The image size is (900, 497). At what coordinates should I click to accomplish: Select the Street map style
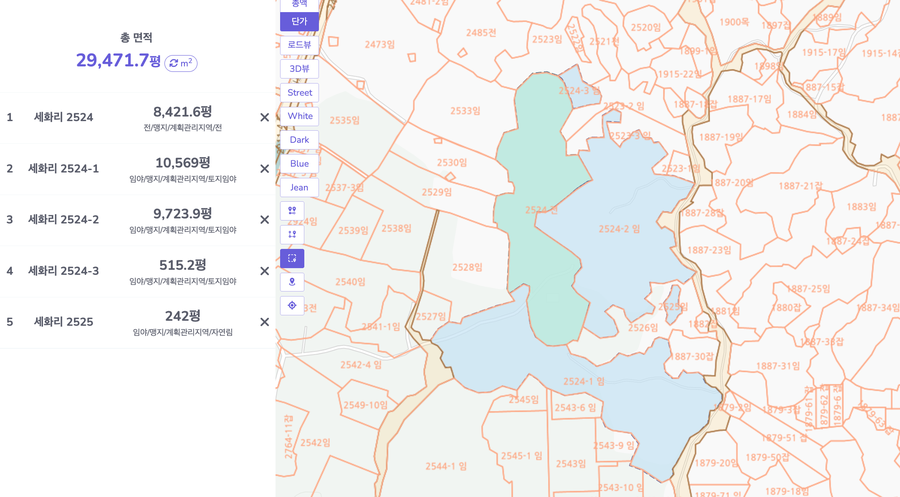click(x=299, y=93)
